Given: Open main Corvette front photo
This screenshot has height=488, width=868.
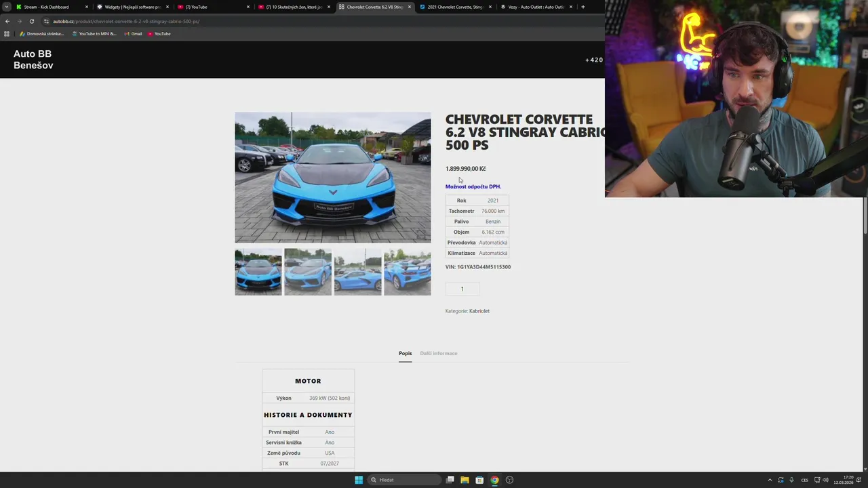Looking at the screenshot, I should (332, 178).
